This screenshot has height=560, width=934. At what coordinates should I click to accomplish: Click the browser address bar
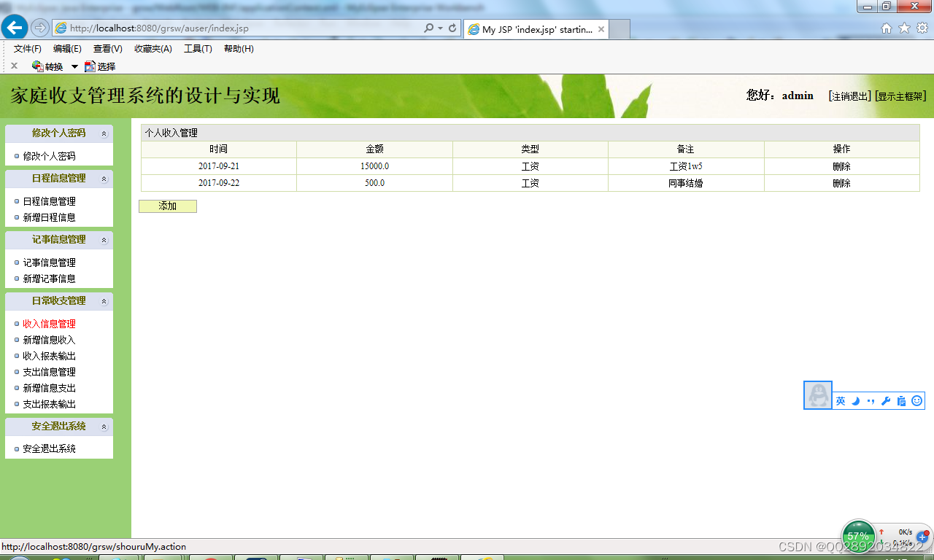[219, 29]
